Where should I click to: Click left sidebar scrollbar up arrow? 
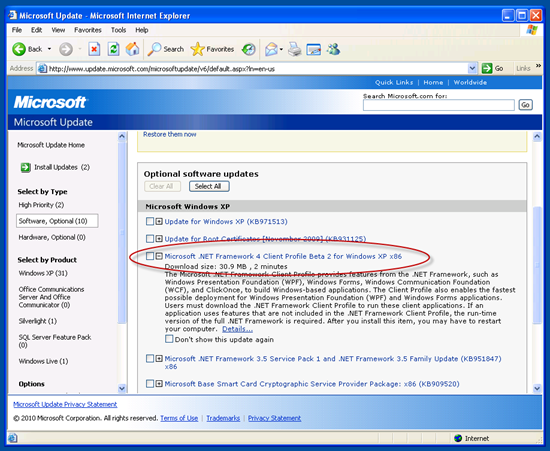pos(122,136)
